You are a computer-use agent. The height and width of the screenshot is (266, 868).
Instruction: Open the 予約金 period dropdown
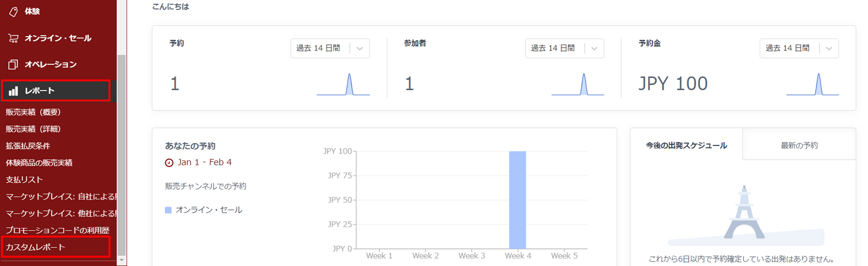(x=799, y=48)
